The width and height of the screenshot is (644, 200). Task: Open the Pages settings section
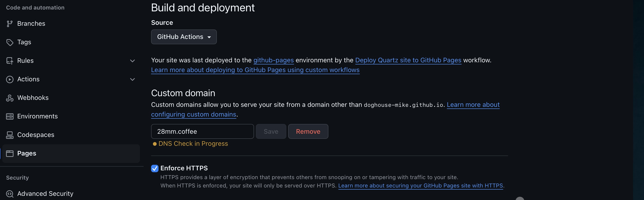tap(26, 153)
